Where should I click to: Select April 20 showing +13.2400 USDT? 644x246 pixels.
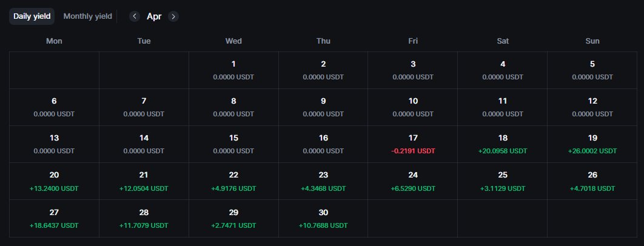click(54, 182)
